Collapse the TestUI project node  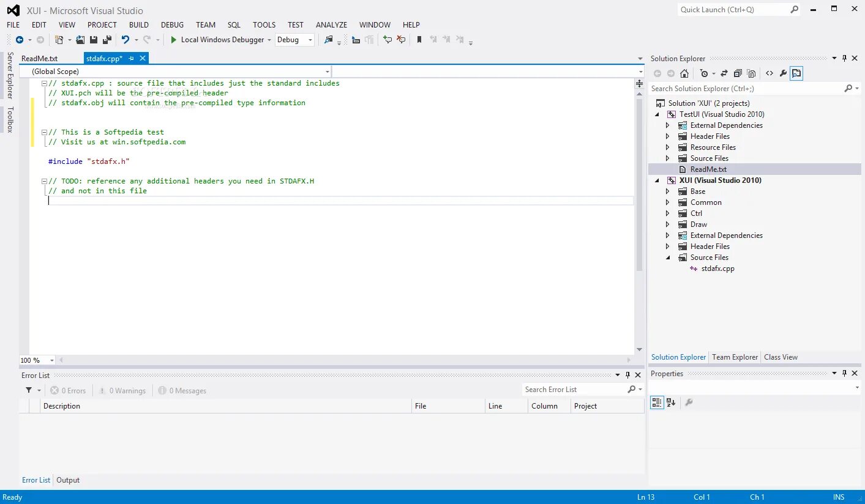click(x=657, y=114)
